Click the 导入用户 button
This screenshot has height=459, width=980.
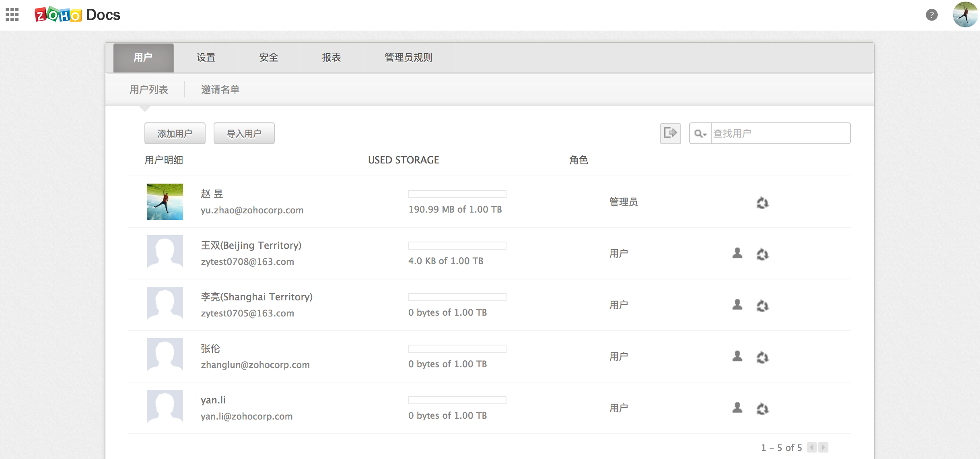tap(244, 133)
